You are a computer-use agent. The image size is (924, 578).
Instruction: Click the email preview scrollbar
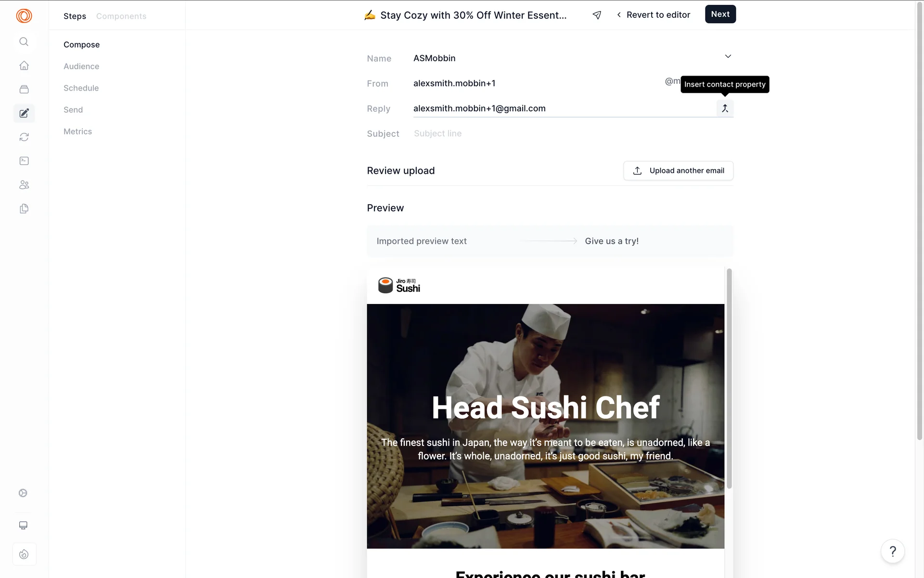729,378
